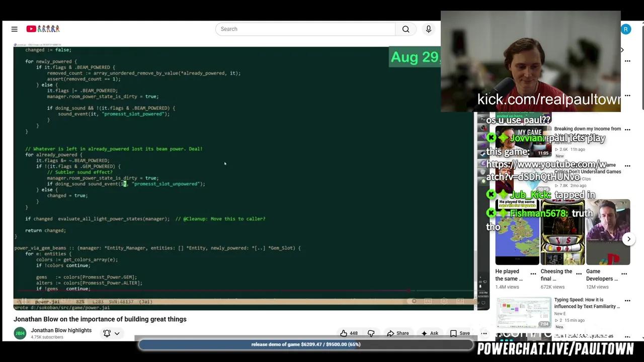
Task: Click the 'return changed;' code line
Action: click(45, 230)
